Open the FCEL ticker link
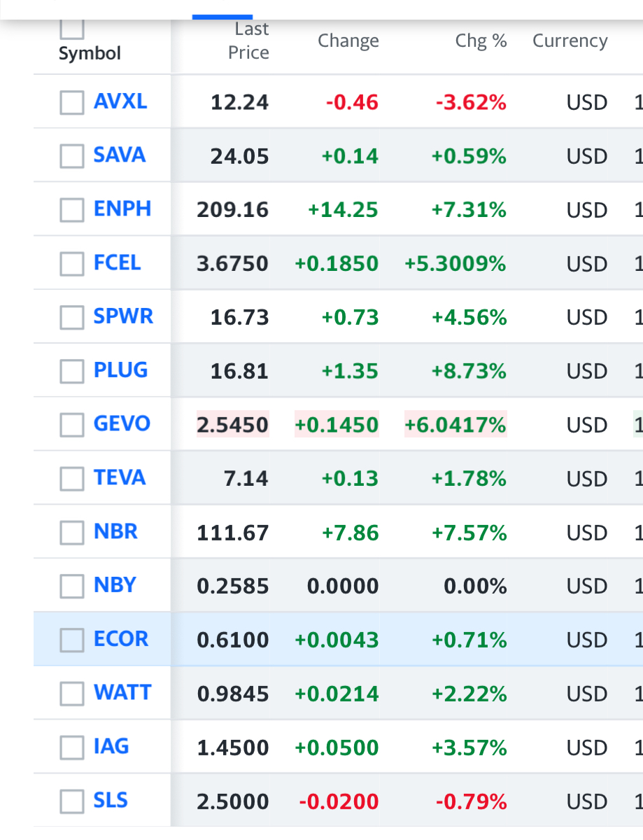This screenshot has width=643, height=840. pos(118,262)
